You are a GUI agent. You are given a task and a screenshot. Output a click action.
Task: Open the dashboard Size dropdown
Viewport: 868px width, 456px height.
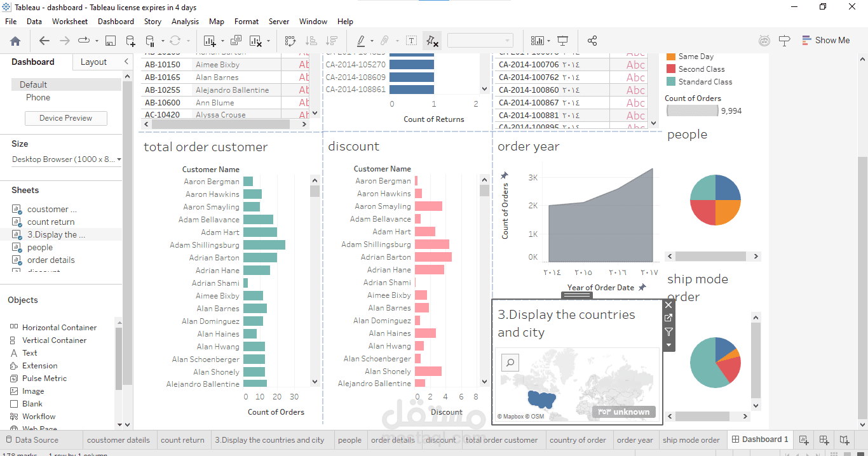pos(67,159)
